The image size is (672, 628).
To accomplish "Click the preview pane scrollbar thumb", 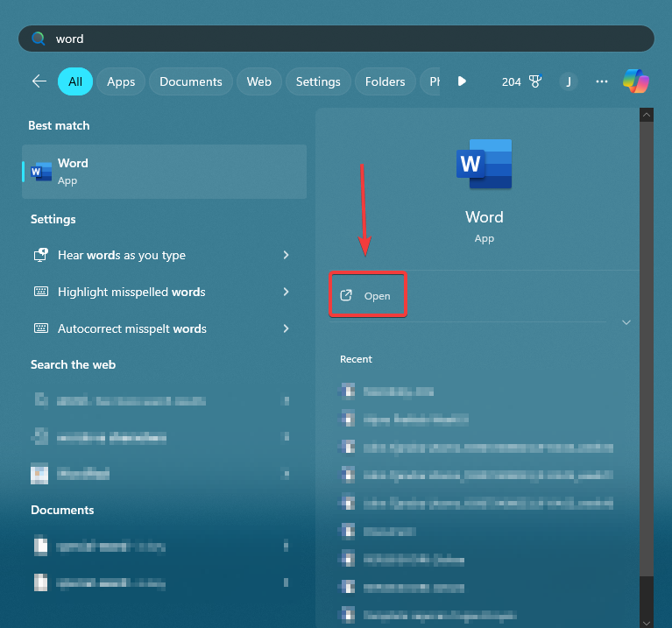I will [647, 349].
